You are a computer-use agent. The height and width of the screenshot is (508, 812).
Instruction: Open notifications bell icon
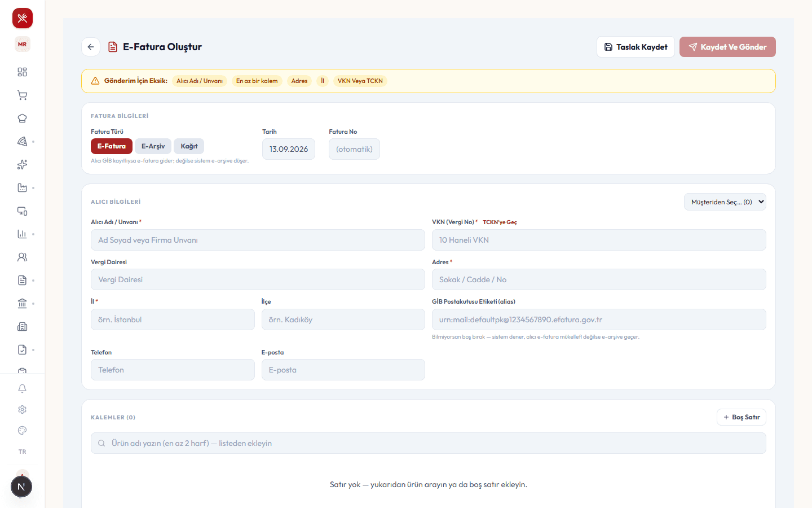tap(23, 389)
